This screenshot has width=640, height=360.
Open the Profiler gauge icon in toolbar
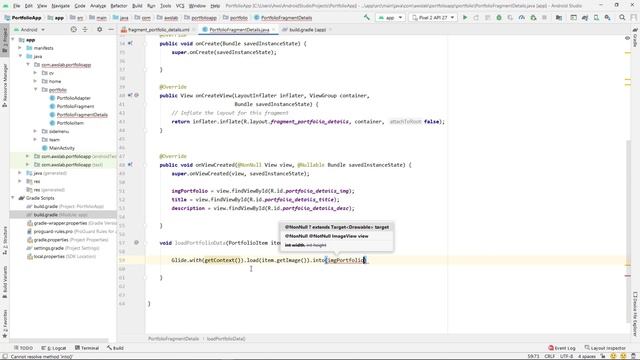point(522,18)
